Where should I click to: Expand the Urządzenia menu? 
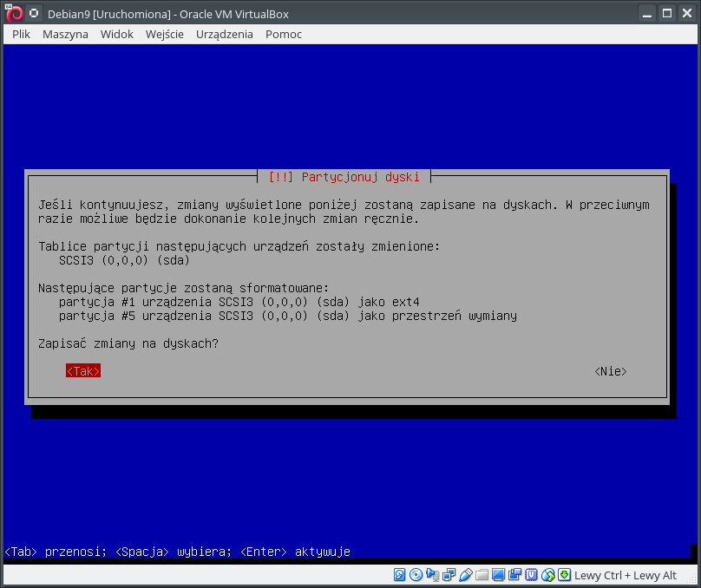(224, 34)
